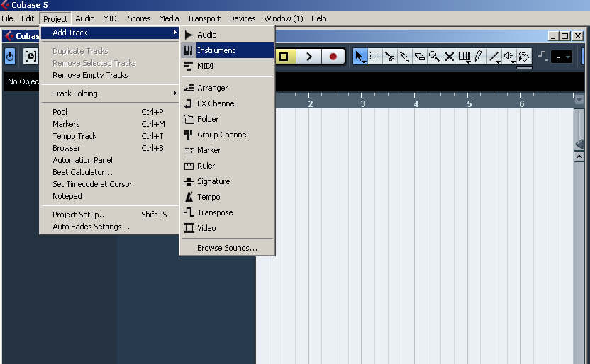The width and height of the screenshot is (590, 364).
Task: Open the Help menu
Action: tap(318, 18)
